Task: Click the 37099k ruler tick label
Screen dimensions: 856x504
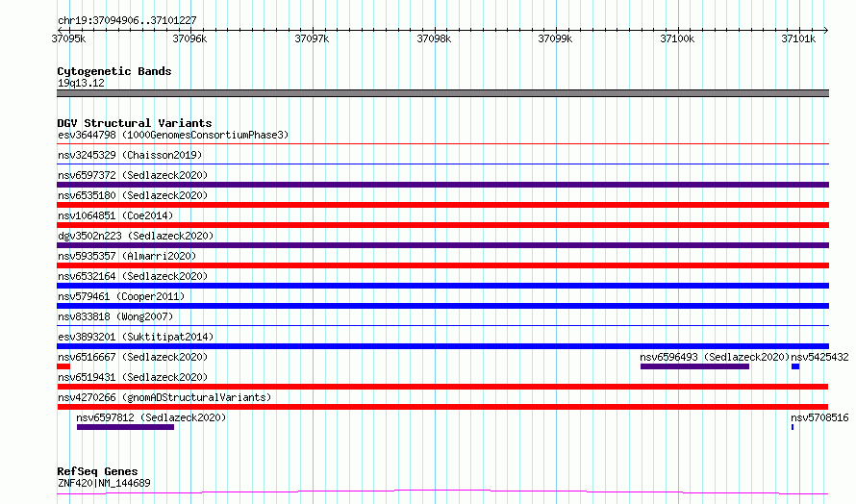Action: 555,38
